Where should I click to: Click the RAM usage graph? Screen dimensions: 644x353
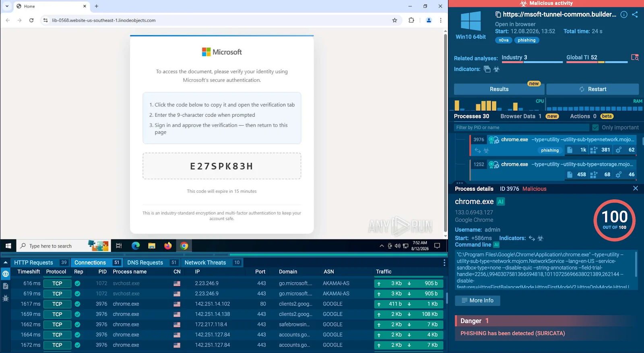click(x=594, y=104)
